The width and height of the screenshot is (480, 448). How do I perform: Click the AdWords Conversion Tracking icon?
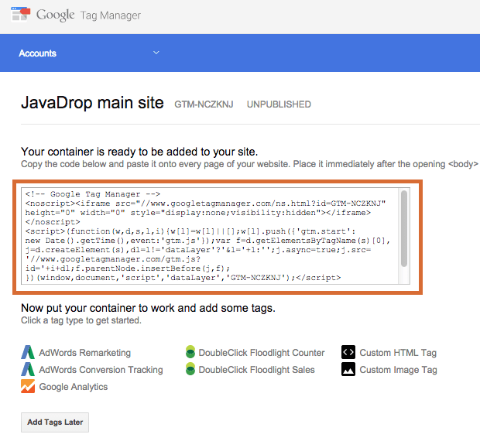[28, 369]
